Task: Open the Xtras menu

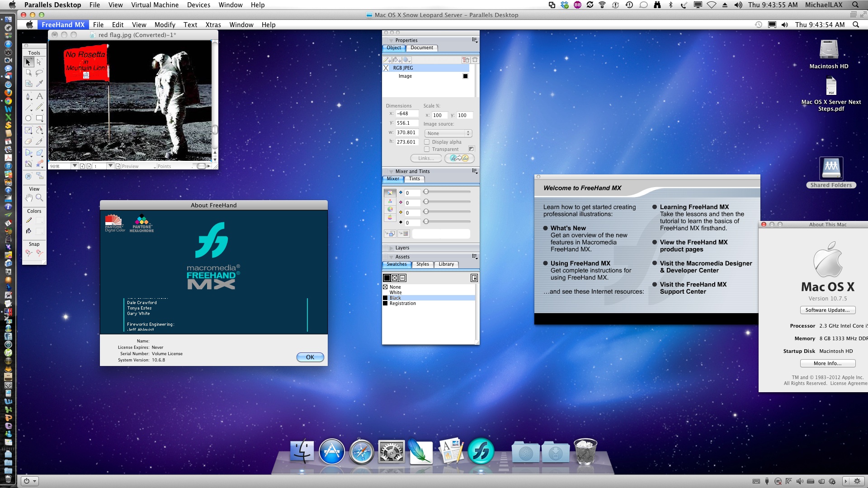Action: coord(213,25)
